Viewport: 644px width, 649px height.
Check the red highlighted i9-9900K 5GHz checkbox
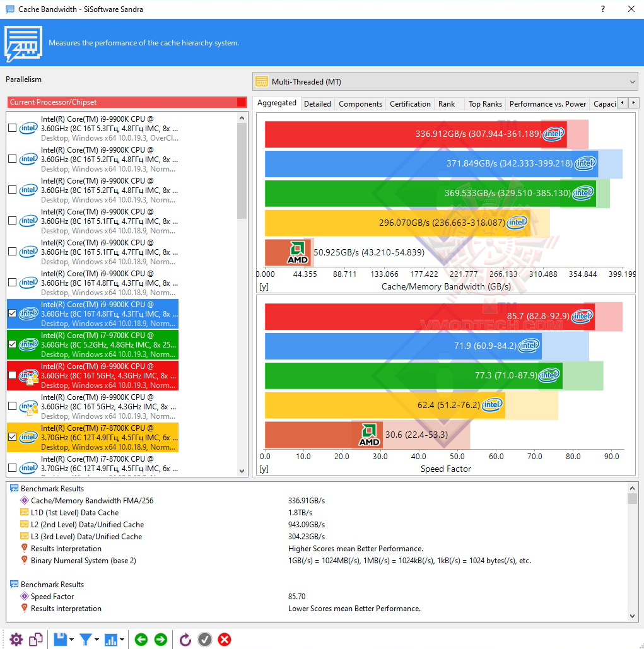tap(13, 375)
